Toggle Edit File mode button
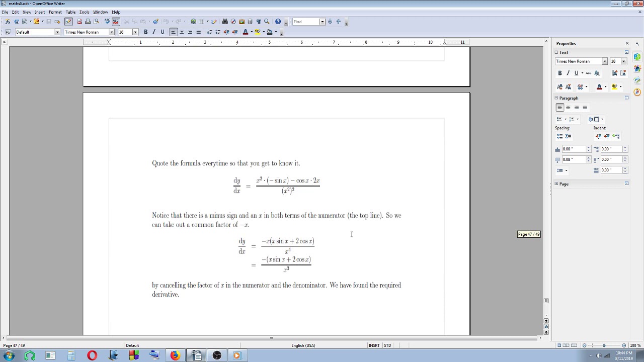 [69, 22]
